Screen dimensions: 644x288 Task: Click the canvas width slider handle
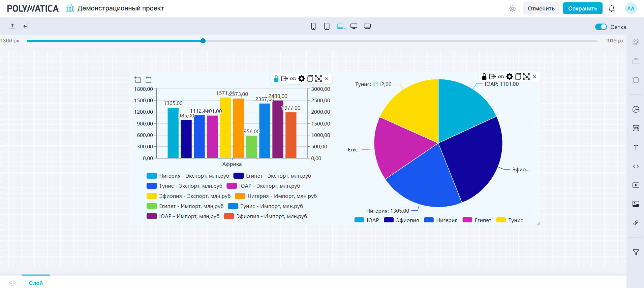[x=203, y=41]
